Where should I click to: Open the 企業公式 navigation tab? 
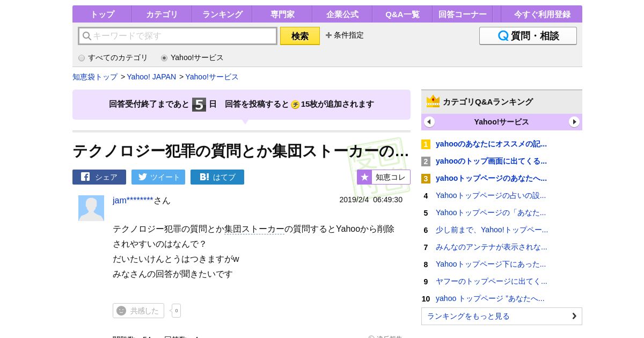point(342,14)
